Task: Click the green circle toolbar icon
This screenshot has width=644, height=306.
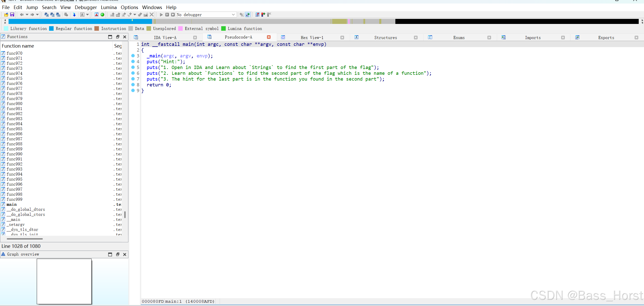Action: pyautogui.click(x=102, y=15)
